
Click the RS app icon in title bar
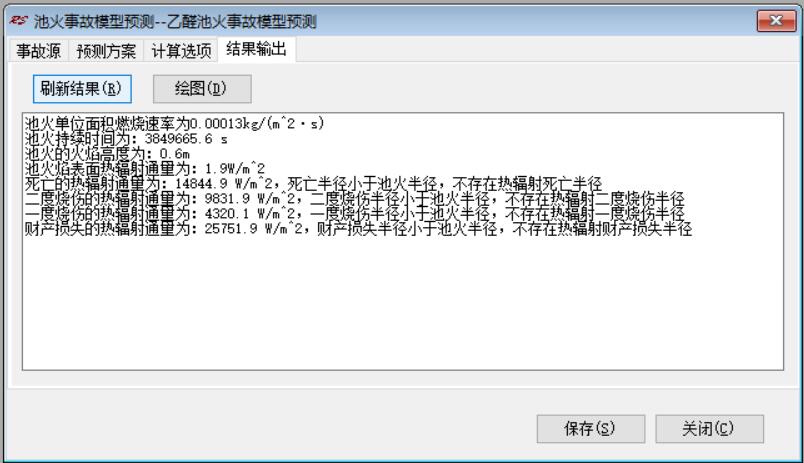(x=18, y=21)
